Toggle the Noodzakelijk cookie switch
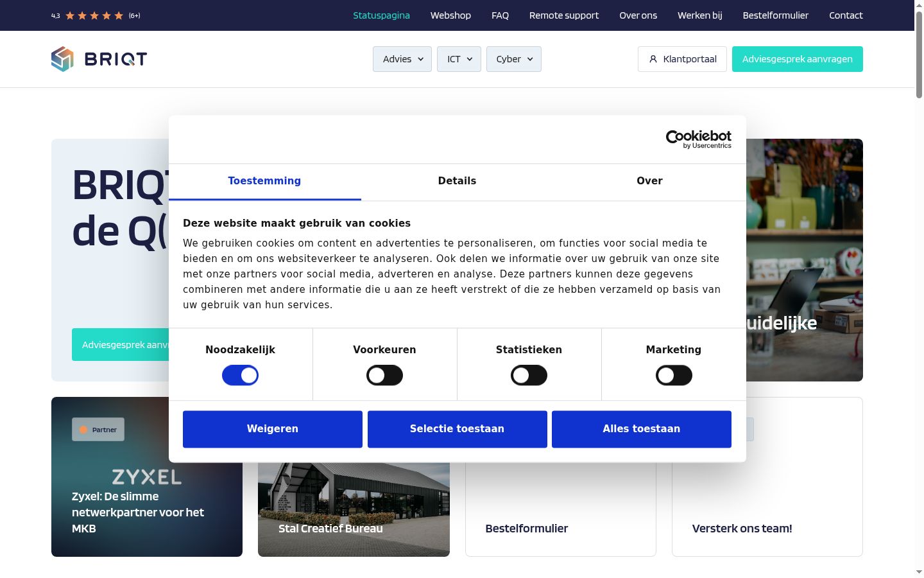Screen dimensions: 924x578 click(240, 375)
